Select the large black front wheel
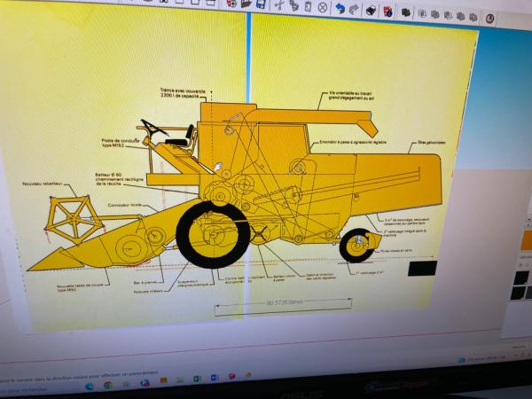 coord(213,232)
